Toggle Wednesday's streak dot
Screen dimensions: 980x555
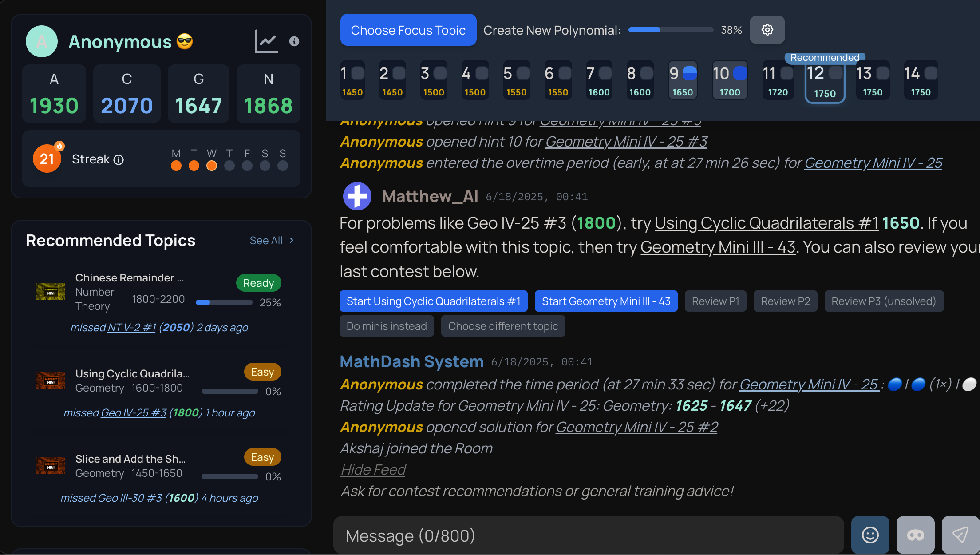pos(212,166)
